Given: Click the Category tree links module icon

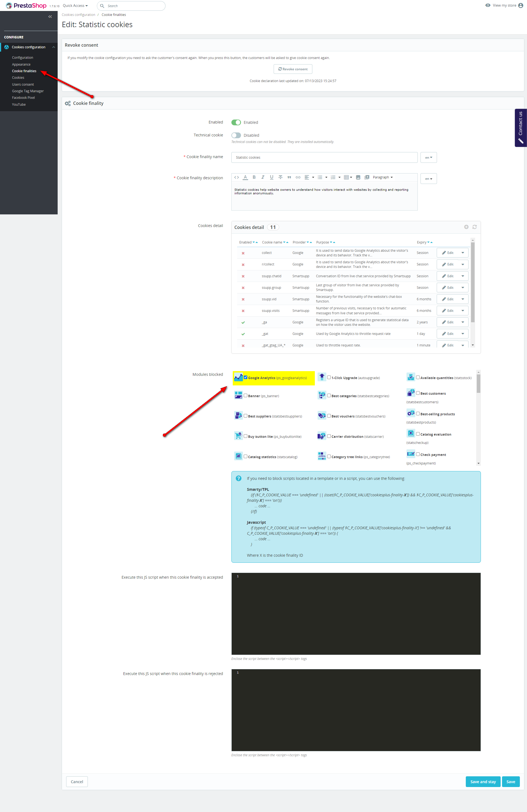Looking at the screenshot, I should (x=322, y=456).
